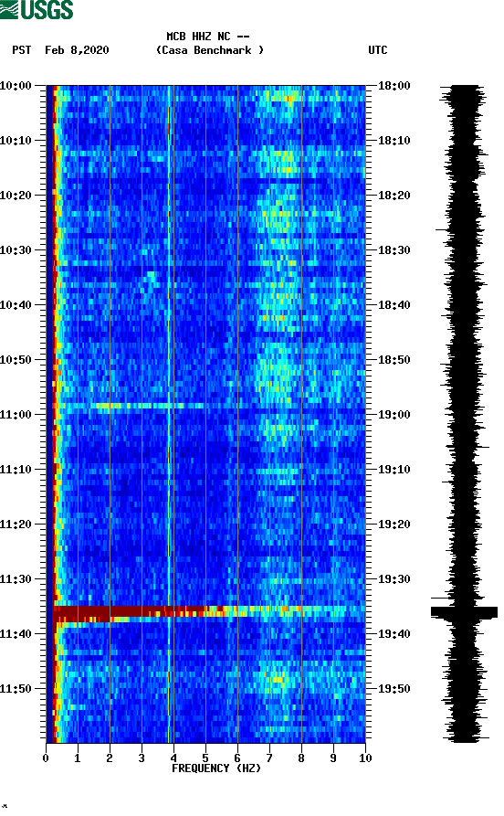Click the '6' frequency axis tick label
The width and height of the screenshot is (504, 816).
[x=237, y=758]
